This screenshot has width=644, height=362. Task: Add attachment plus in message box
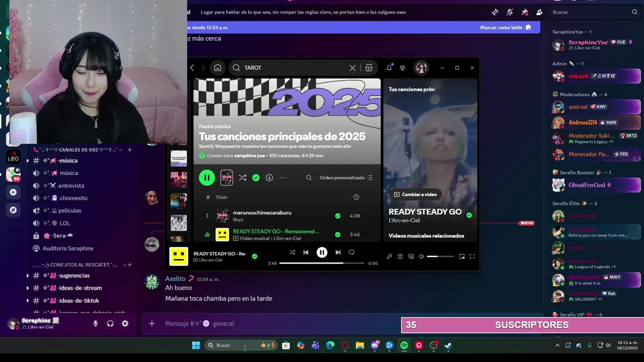[152, 324]
